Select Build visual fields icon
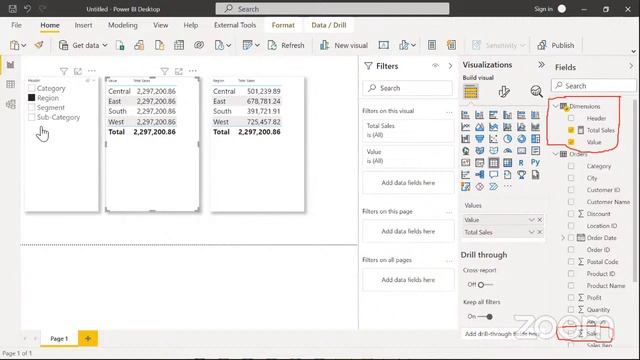The width and height of the screenshot is (640, 360). click(x=471, y=92)
